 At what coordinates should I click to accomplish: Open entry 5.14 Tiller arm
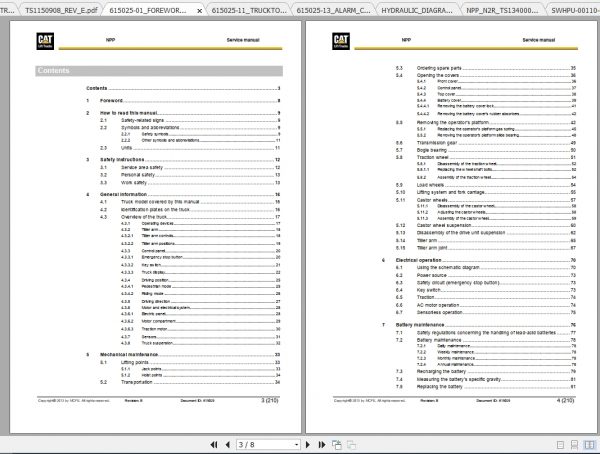486,240
